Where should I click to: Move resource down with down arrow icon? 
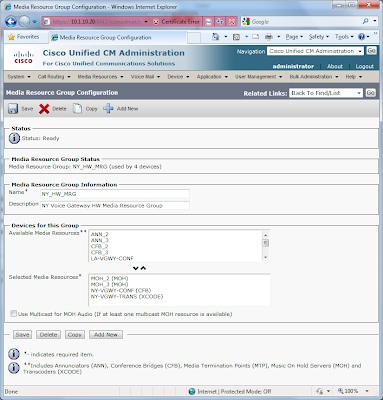135,268
